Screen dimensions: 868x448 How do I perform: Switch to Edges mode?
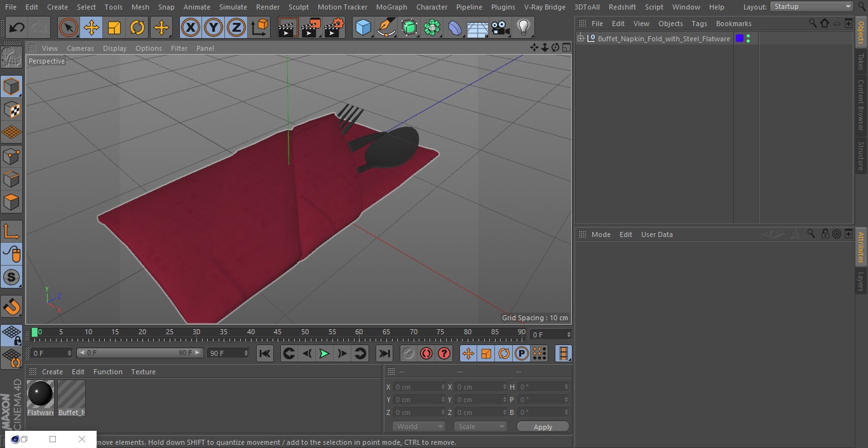[12, 179]
